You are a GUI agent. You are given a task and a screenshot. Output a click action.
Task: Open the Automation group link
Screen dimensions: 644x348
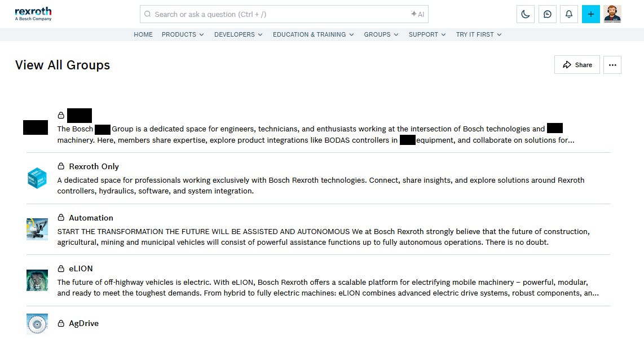[x=91, y=218]
